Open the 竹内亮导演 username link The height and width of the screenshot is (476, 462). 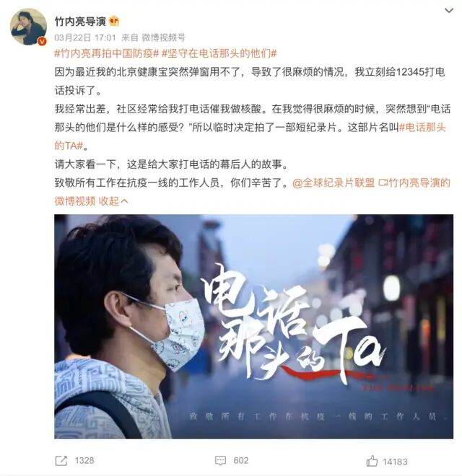pos(80,21)
